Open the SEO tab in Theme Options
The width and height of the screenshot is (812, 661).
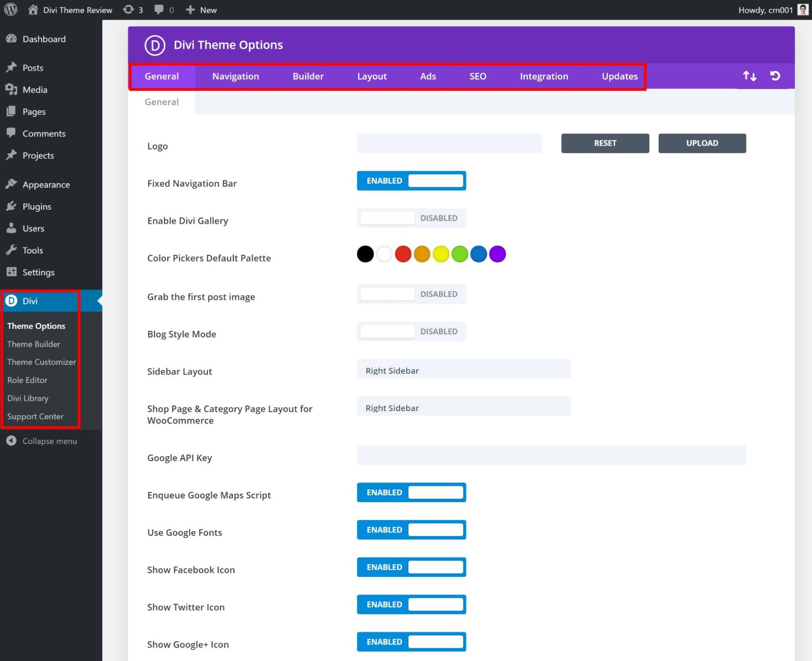click(x=477, y=76)
